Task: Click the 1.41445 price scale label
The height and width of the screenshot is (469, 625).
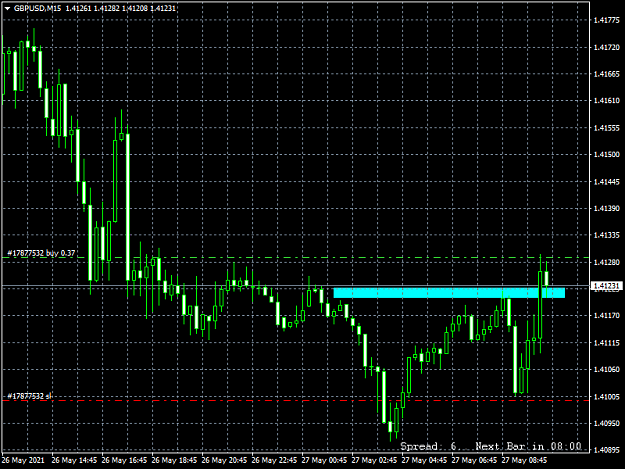Action: [x=606, y=182]
